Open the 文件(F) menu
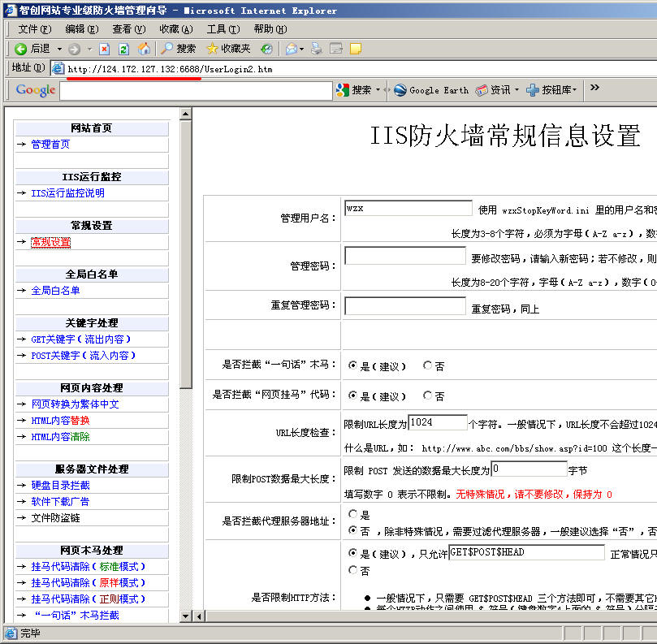 click(34, 29)
